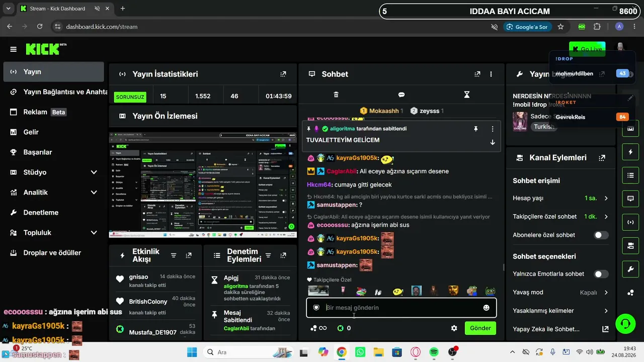644x362 pixels.
Task: Focus the browser address bar URL
Action: pos(102,27)
